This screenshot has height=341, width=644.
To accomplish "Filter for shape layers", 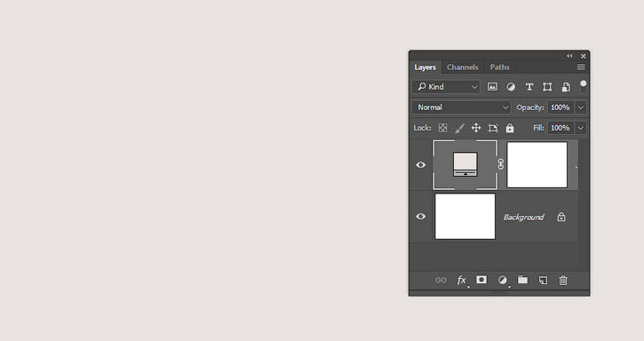I will point(547,87).
